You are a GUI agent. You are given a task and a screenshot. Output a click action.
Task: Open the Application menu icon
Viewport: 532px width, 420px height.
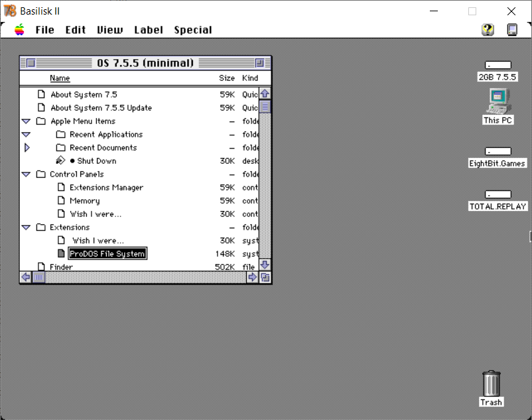click(512, 29)
